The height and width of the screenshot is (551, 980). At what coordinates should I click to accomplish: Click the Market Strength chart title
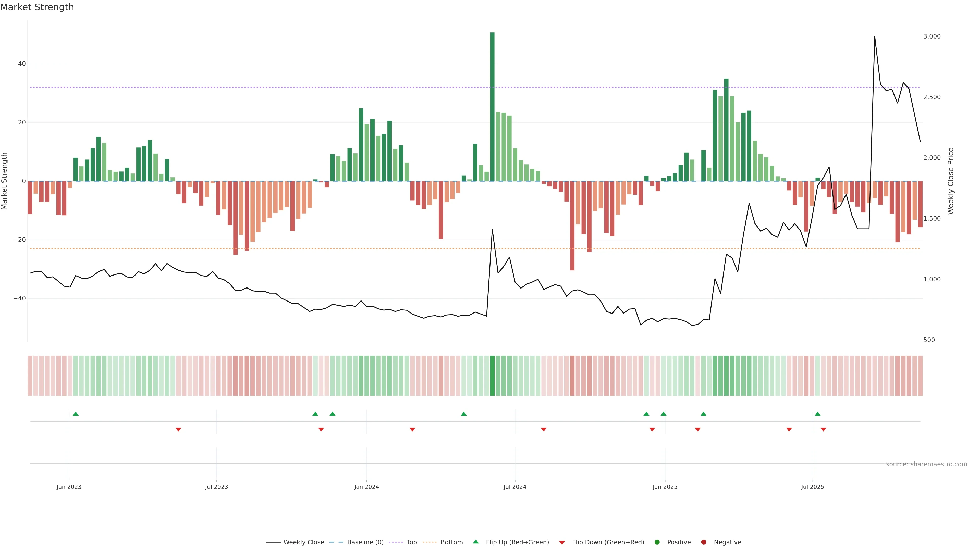pos(37,7)
